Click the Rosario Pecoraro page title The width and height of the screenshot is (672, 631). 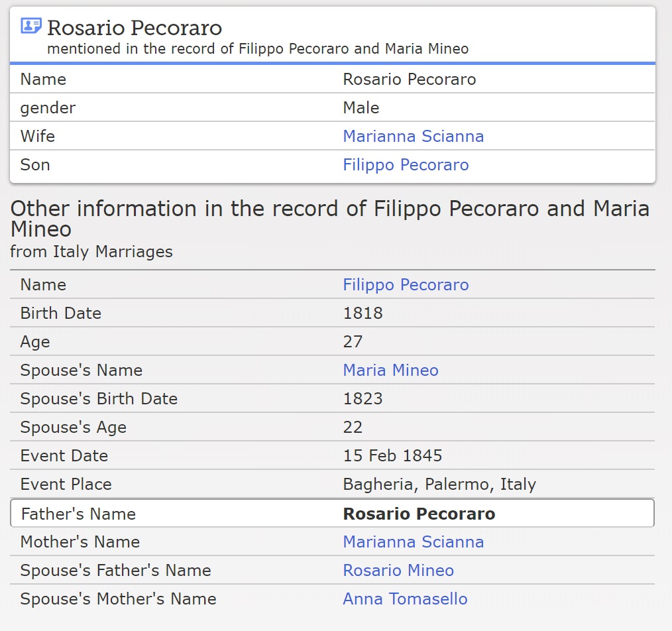pos(135,28)
